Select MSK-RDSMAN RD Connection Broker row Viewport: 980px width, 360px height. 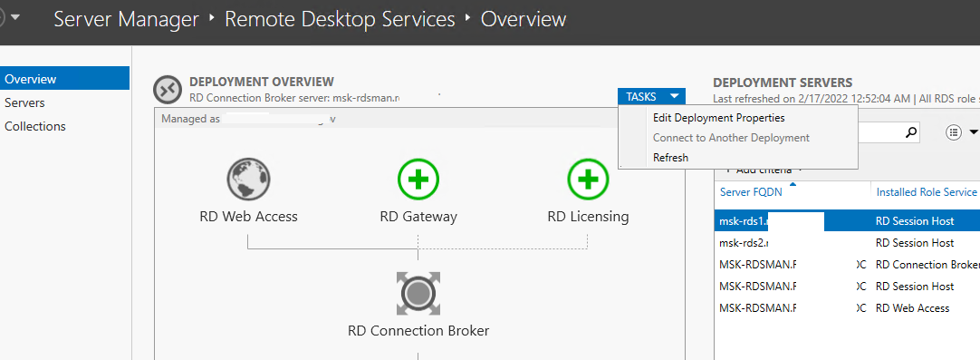847,264
